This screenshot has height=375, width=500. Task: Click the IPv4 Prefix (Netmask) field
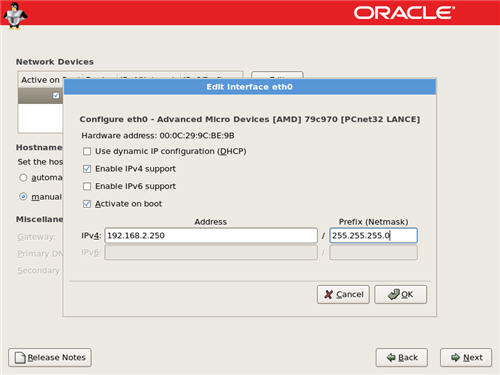pos(373,236)
